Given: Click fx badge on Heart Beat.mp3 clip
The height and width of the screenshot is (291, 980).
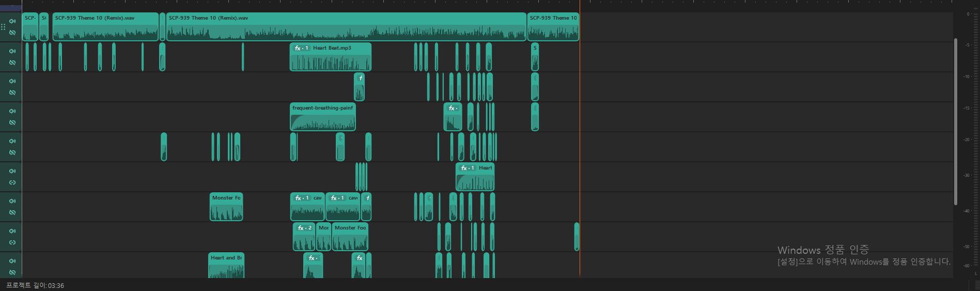Looking at the screenshot, I should pos(301,48).
